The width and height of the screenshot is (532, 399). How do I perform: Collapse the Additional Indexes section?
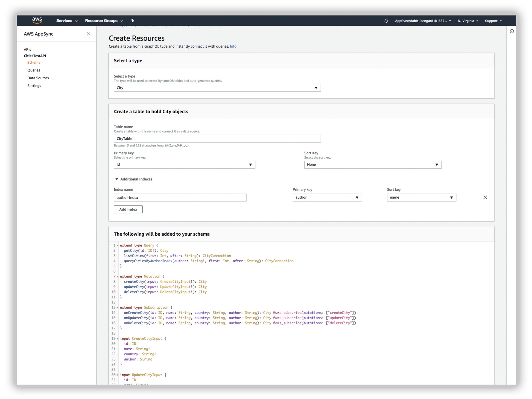point(117,179)
